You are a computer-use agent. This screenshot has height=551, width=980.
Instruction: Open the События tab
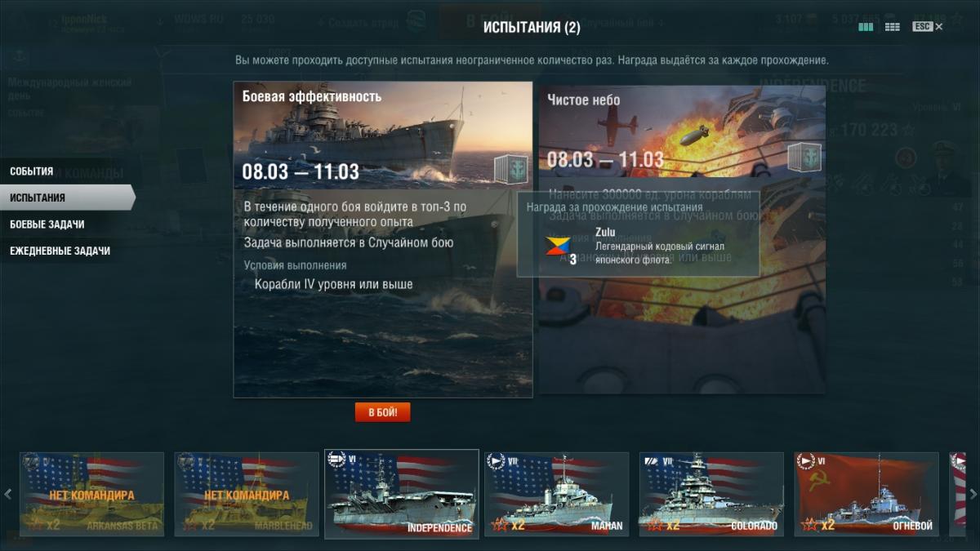[x=32, y=171]
